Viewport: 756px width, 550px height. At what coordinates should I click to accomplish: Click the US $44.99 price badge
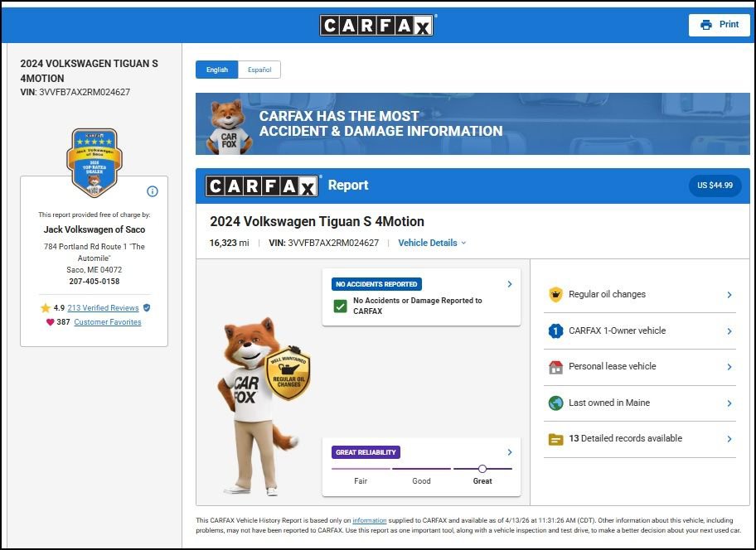click(715, 186)
